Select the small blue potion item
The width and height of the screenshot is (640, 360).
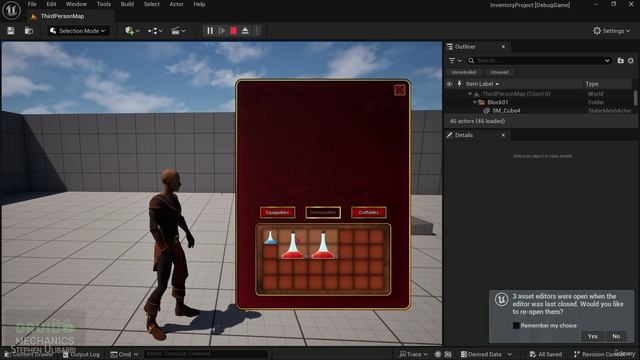[270, 238]
